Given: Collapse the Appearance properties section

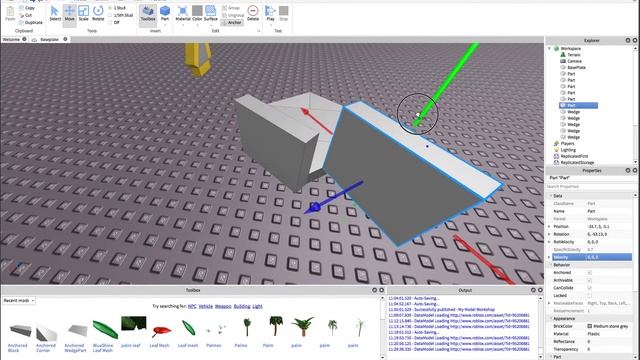Looking at the screenshot, I should [550, 318].
